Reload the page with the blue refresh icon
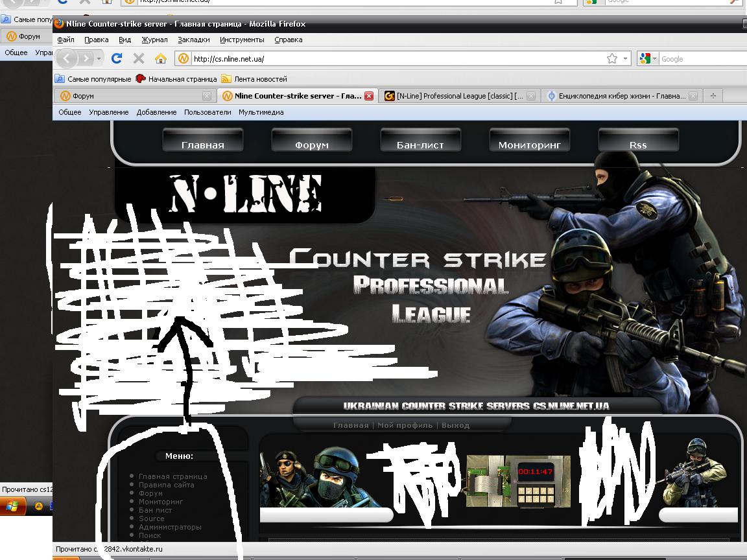Screen dimensions: 747x560 [x=117, y=58]
